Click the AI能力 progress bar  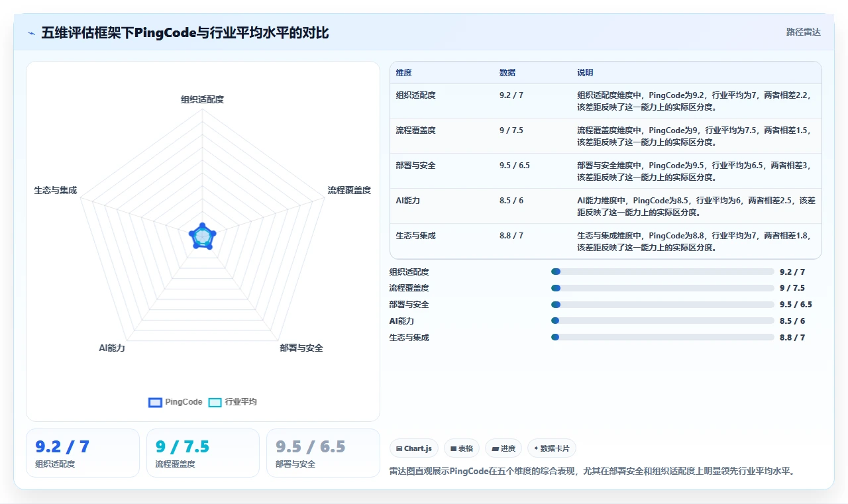(662, 321)
